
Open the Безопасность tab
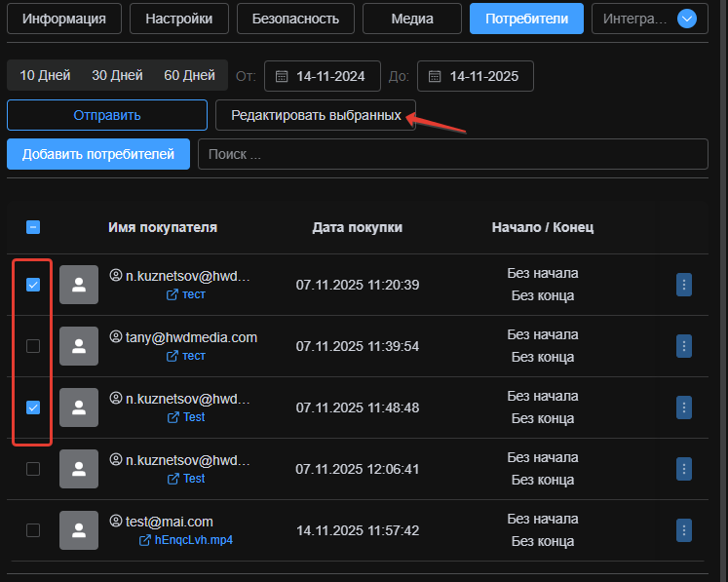tap(295, 19)
